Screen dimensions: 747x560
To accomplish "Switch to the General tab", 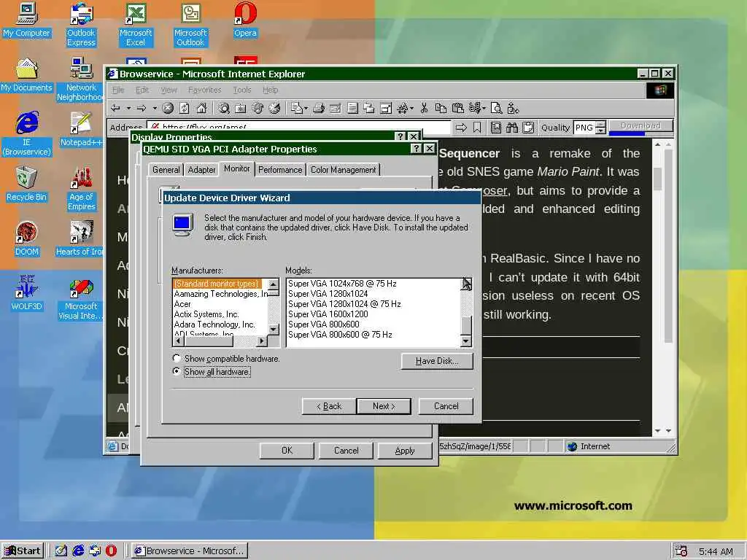I will [x=166, y=169].
